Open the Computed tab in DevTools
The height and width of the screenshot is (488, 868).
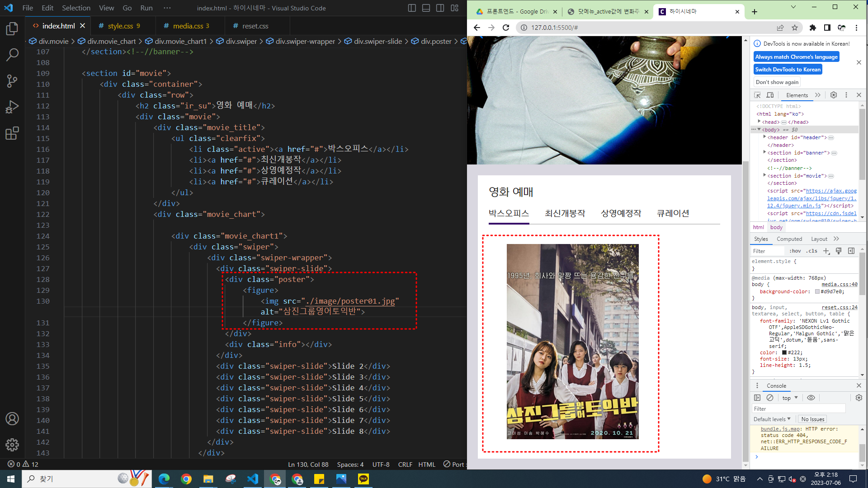click(789, 239)
